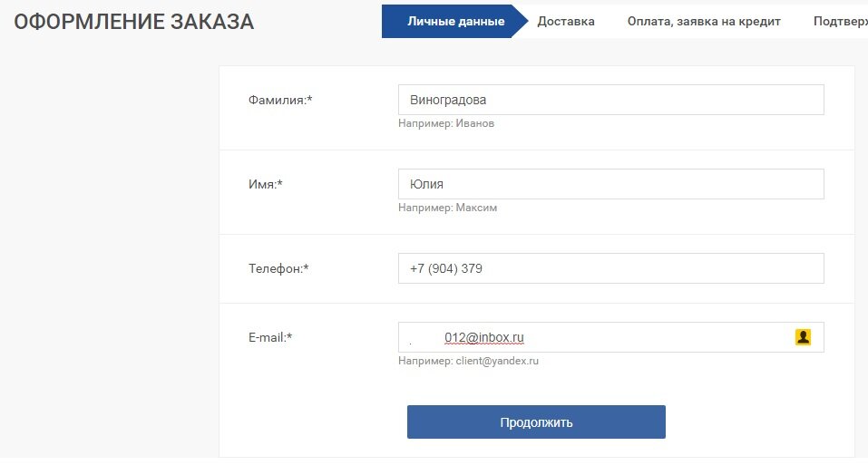868x465 pixels.
Task: Click the E-mail:* field label
Action: [x=270, y=337]
